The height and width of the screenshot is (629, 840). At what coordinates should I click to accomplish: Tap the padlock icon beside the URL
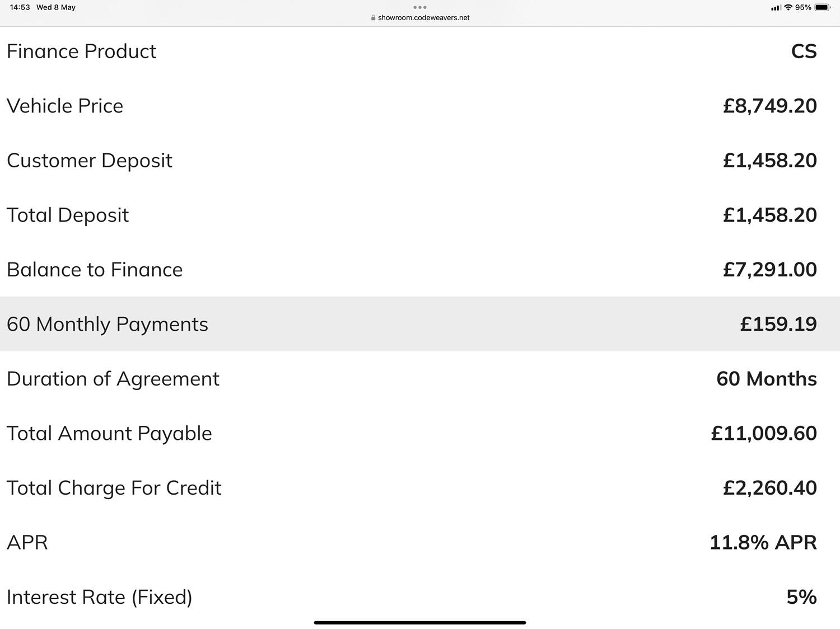374,18
